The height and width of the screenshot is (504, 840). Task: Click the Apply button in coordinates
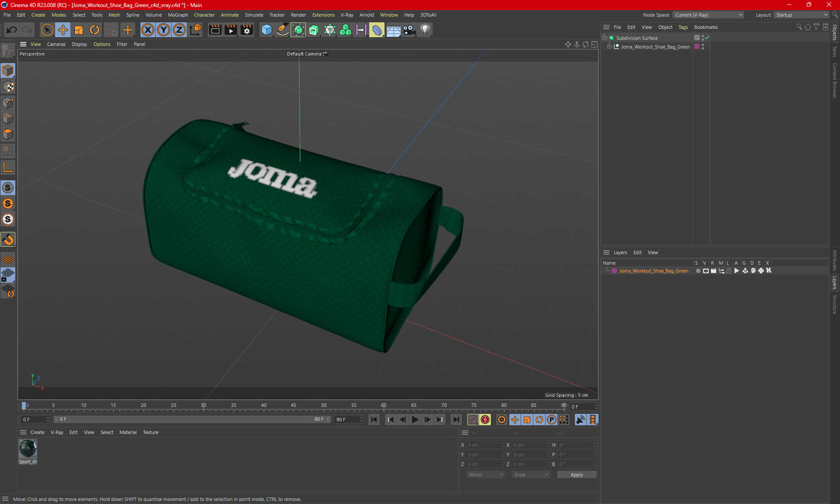(577, 475)
